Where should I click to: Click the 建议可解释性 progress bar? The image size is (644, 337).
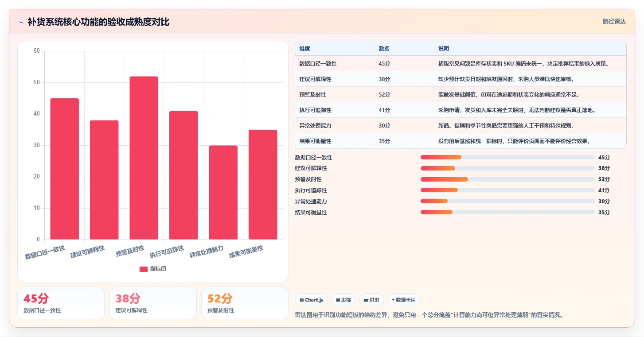507,168
